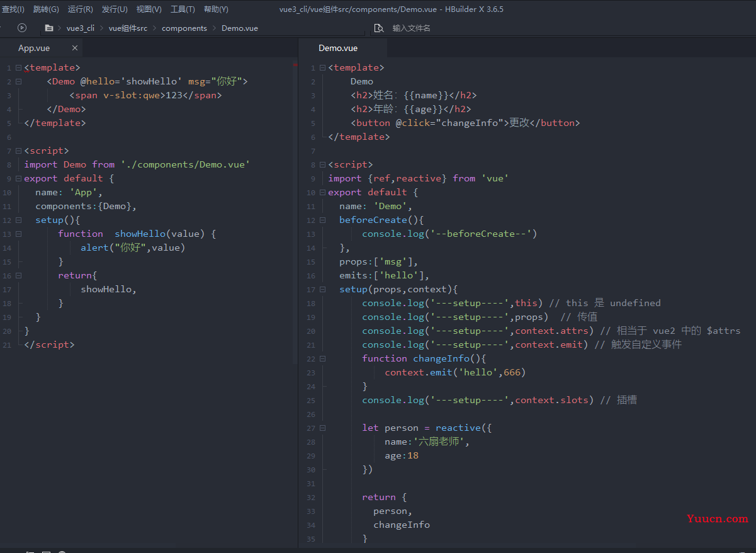Switch to the Demo.vue tab
The height and width of the screenshot is (553, 756).
point(338,48)
